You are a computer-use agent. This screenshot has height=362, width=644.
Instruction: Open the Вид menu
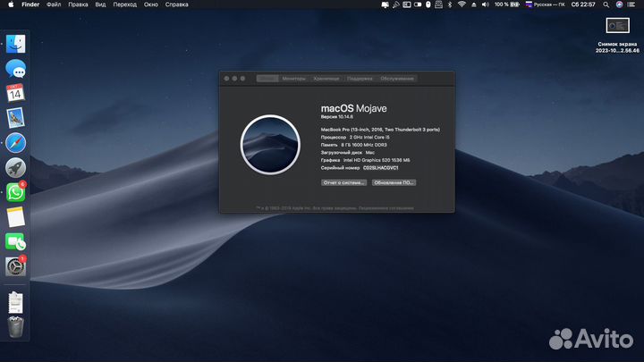tap(100, 4)
